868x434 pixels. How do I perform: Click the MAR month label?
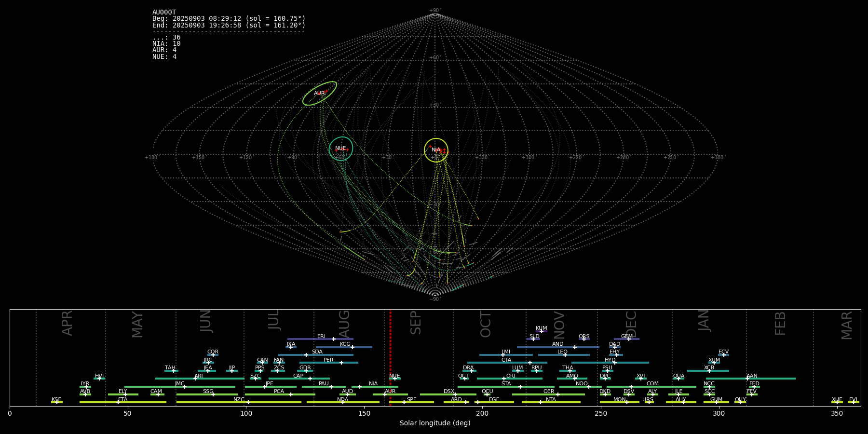847,325
